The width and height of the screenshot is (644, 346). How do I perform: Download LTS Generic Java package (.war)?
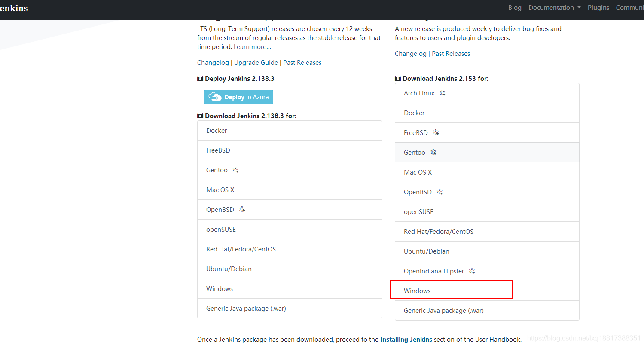click(x=290, y=309)
